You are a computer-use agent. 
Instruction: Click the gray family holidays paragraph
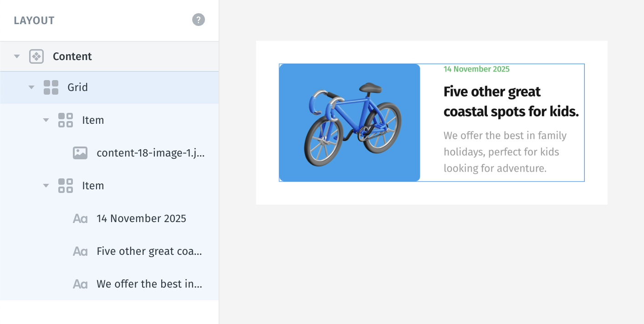point(505,152)
